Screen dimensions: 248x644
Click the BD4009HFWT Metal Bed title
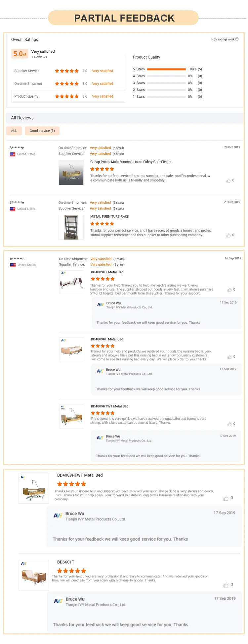[80, 475]
